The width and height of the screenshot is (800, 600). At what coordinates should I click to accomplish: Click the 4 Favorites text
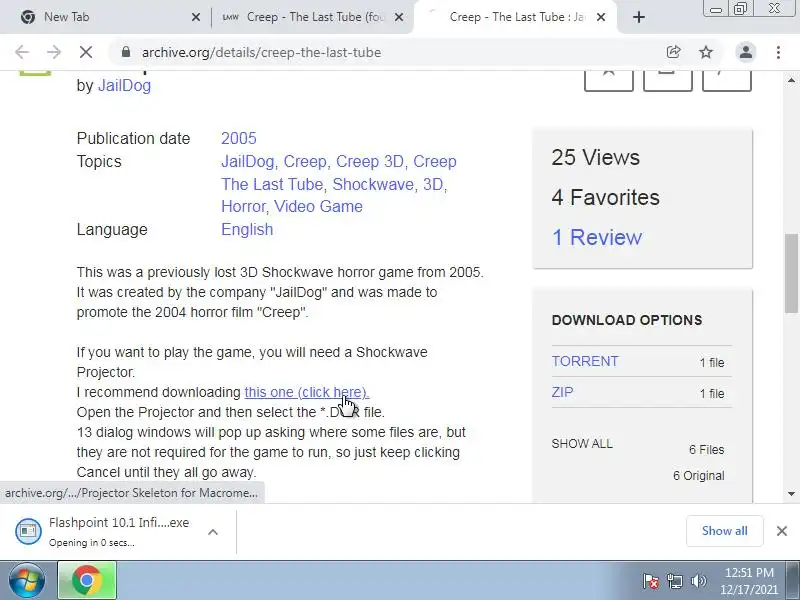(605, 197)
